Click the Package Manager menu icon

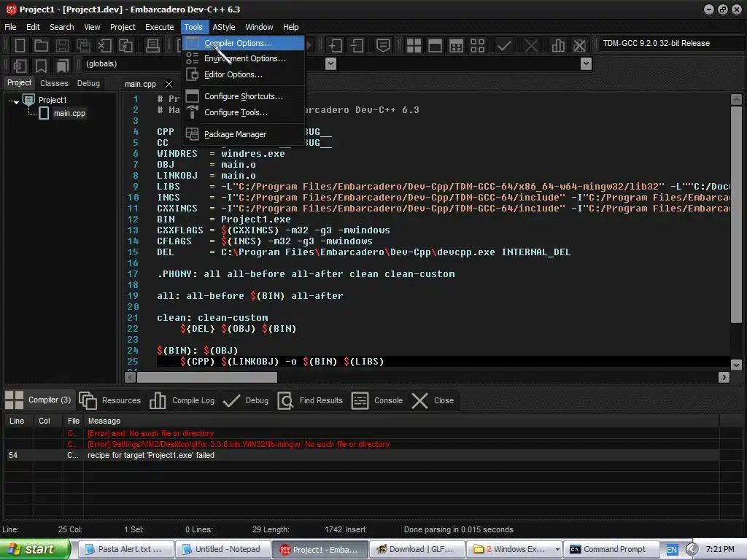click(x=192, y=134)
